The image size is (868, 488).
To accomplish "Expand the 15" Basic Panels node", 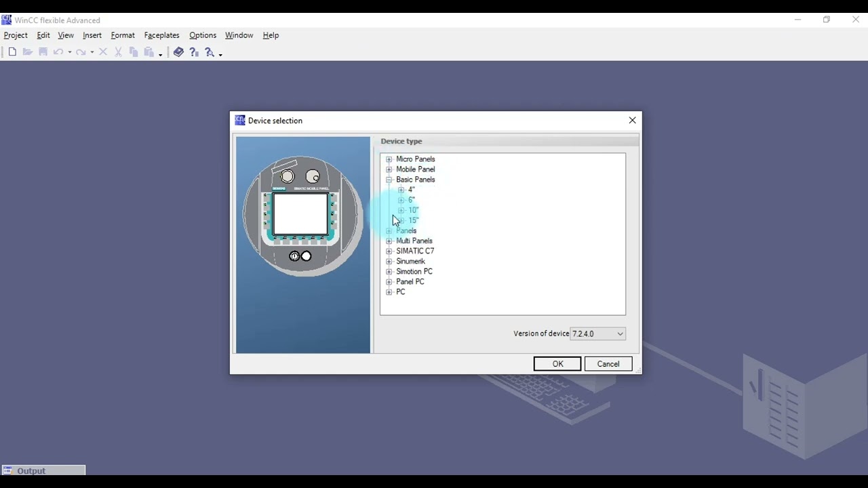I will [x=401, y=220].
